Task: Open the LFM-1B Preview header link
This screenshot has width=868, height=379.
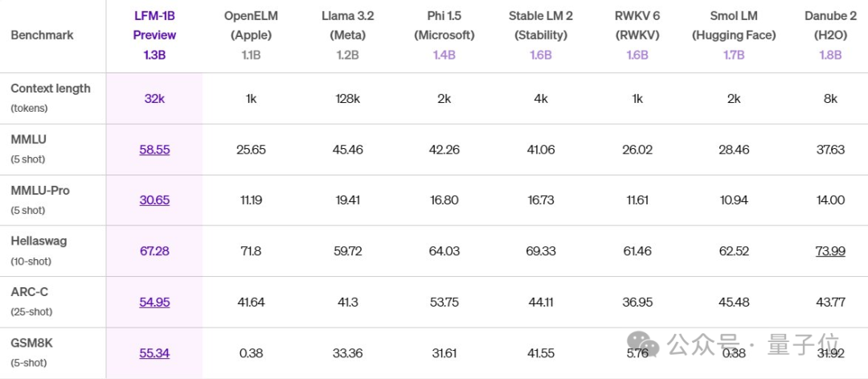Action: click(x=154, y=25)
